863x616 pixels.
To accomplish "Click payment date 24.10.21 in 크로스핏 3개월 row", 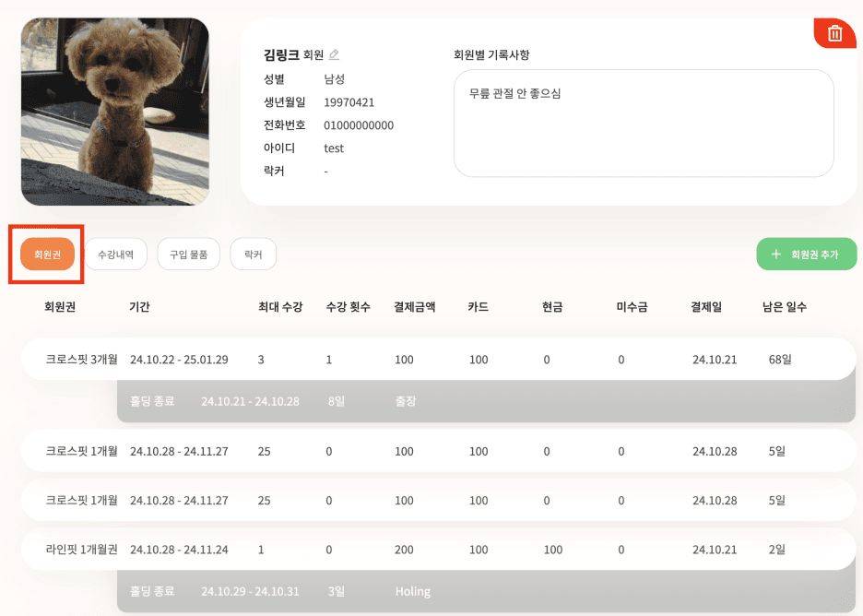I will (715, 360).
